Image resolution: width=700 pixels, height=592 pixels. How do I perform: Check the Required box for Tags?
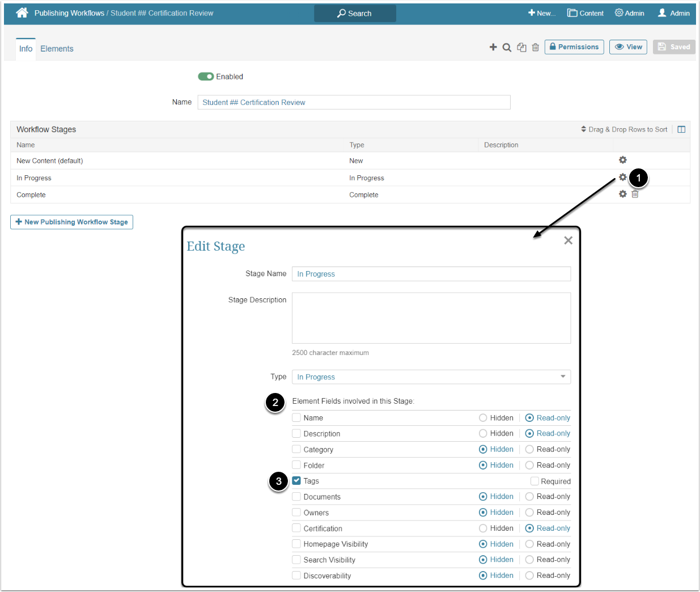pos(534,481)
